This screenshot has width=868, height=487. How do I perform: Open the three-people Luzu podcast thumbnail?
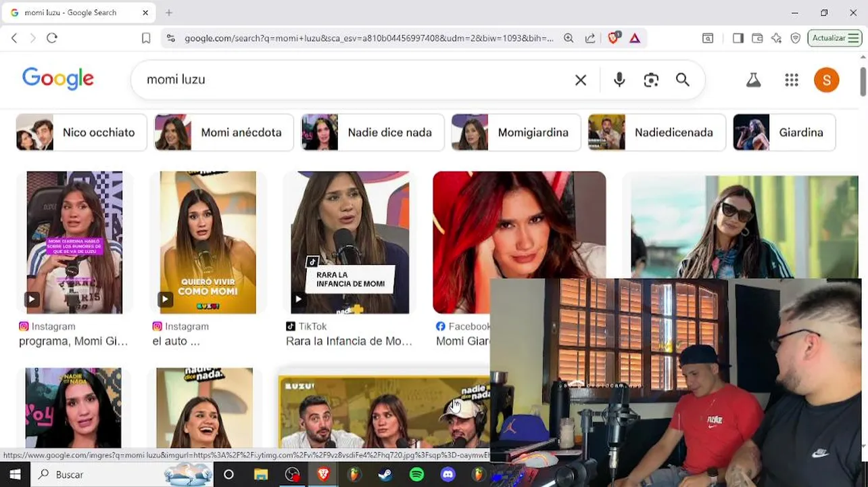tap(384, 413)
